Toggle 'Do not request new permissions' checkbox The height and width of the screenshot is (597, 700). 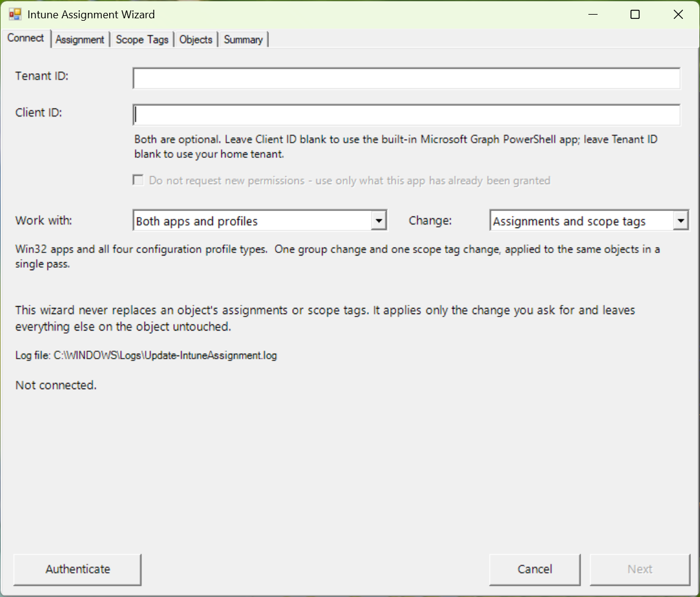[138, 180]
